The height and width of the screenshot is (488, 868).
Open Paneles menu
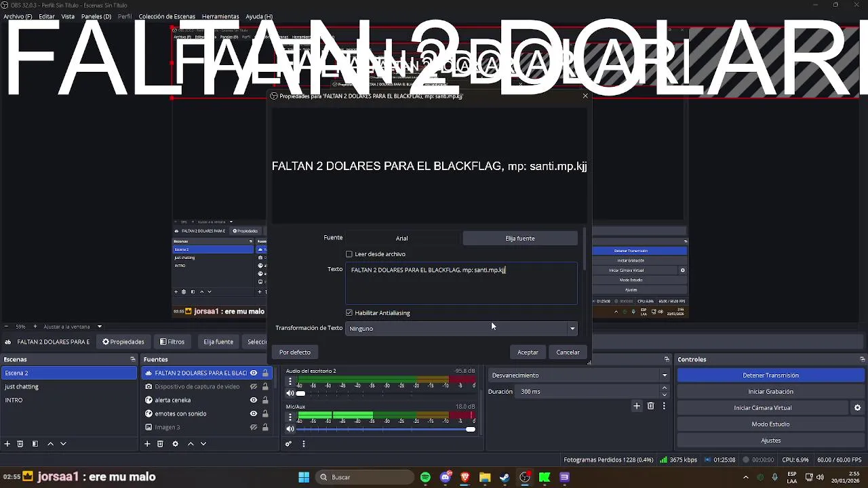(x=96, y=16)
